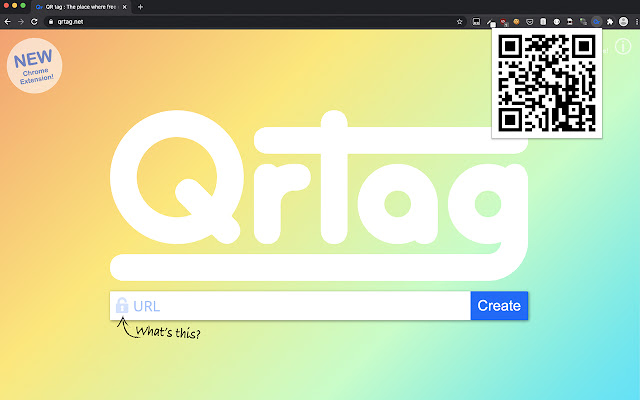Viewport: 640px width, 400px height.
Task: Reload the qrtag.net page
Action: [34, 22]
